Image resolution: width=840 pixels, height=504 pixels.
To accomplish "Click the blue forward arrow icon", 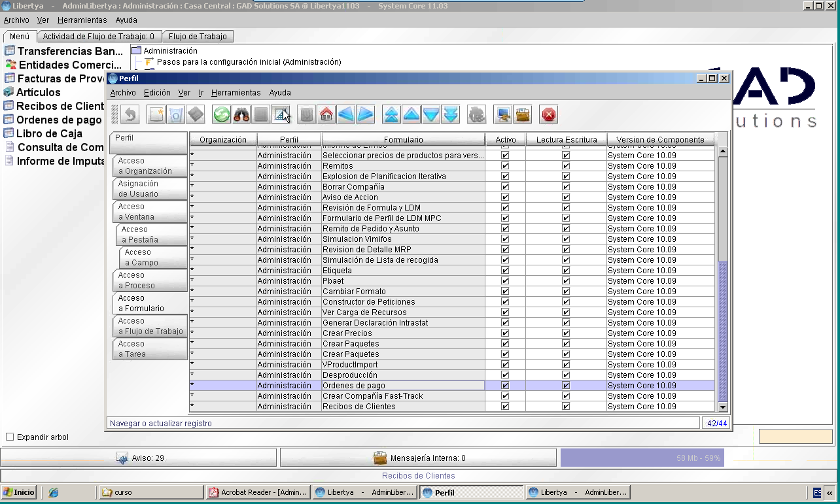I will click(365, 115).
